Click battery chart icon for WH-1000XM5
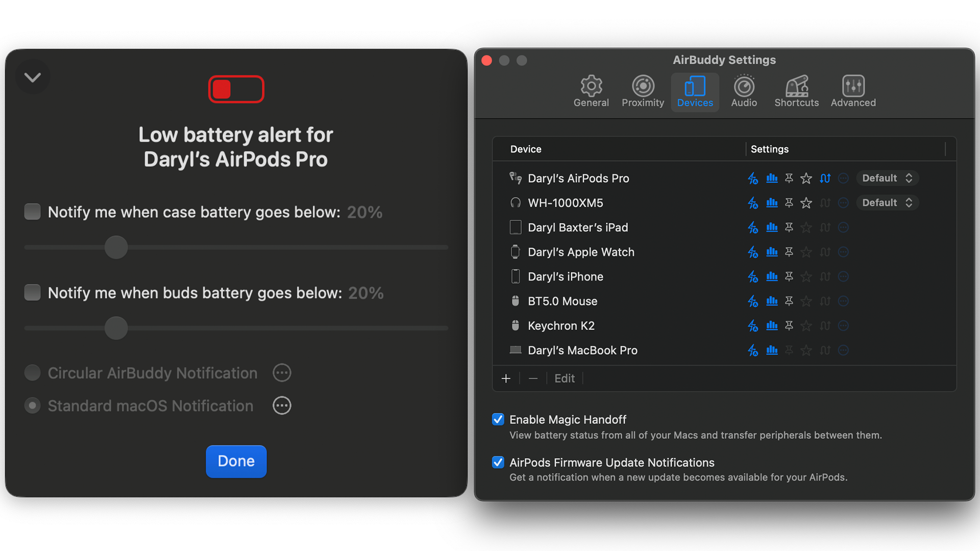Image resolution: width=980 pixels, height=551 pixels. pyautogui.click(x=772, y=203)
